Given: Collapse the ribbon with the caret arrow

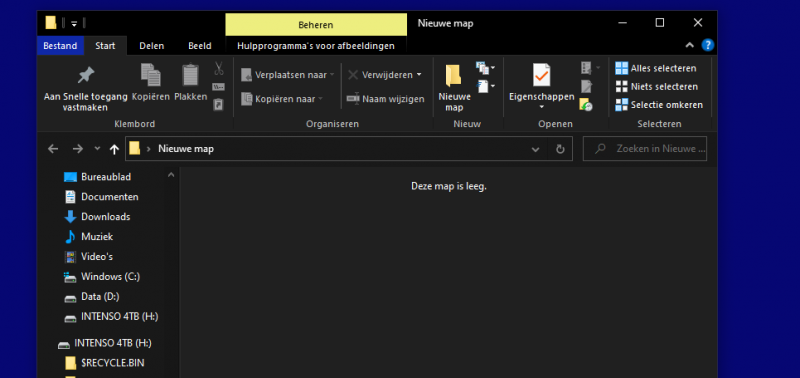Looking at the screenshot, I should (690, 45).
